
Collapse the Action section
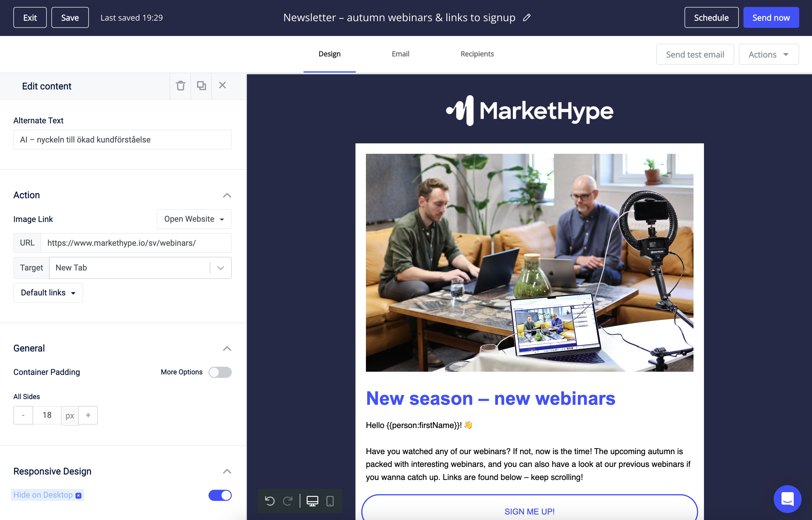pyautogui.click(x=227, y=195)
